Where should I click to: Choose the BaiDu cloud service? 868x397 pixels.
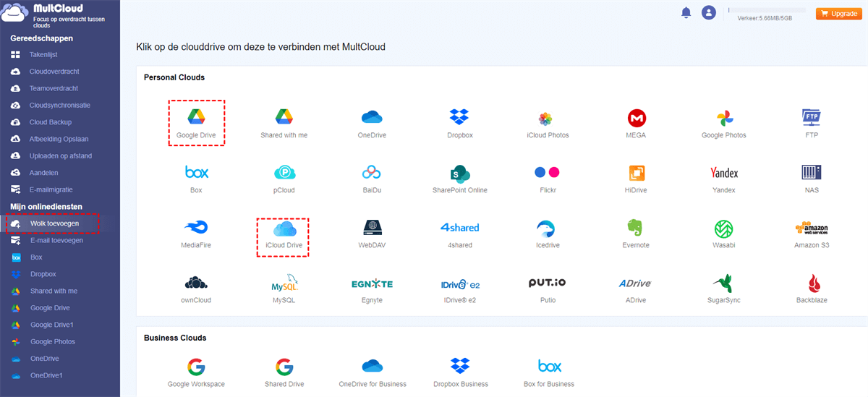tap(371, 173)
